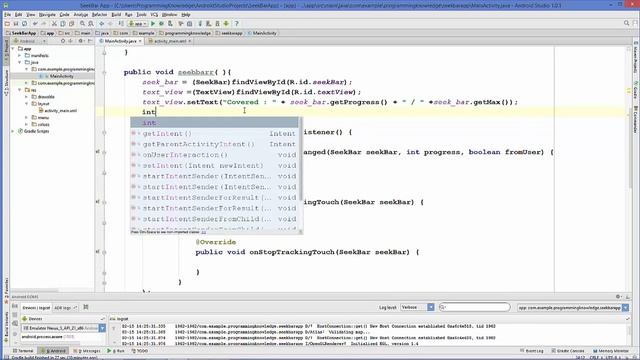Click the Attach debugger icon
640x360 pixels.
pos(170,24)
